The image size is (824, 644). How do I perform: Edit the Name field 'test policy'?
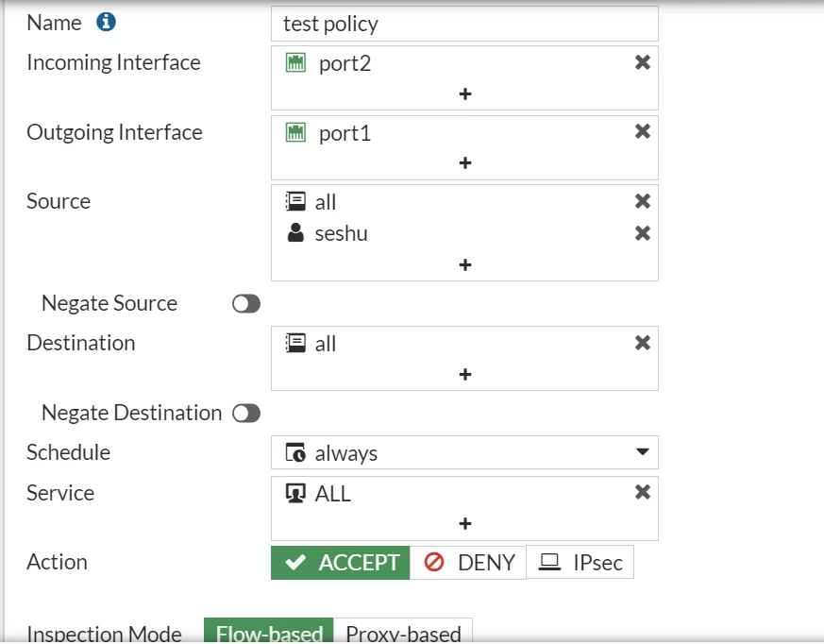coord(464,24)
